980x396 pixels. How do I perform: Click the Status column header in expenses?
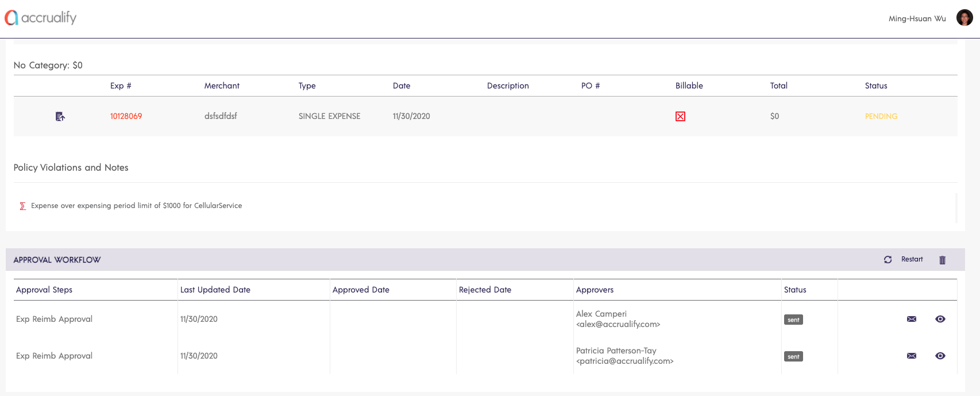pos(875,86)
